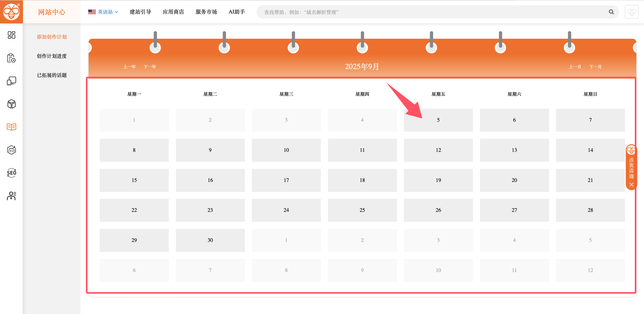This screenshot has height=314, width=644.
Task: Click the 星期三 weekday header
Action: [286, 94]
